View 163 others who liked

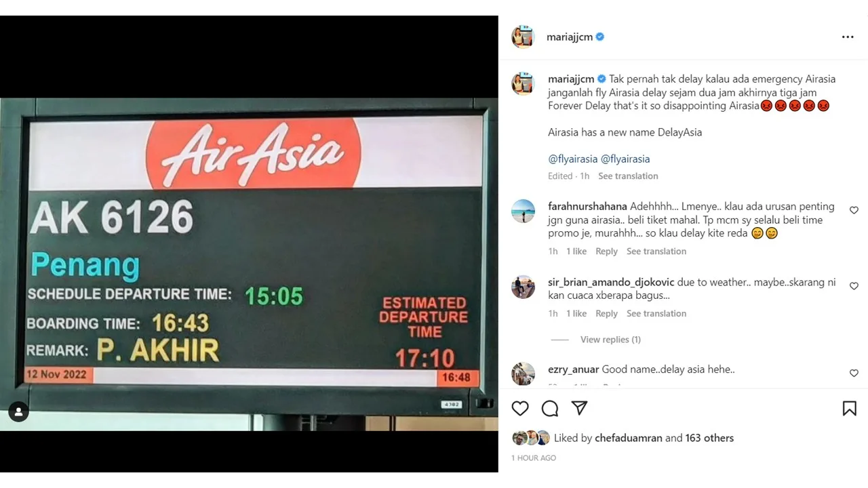709,439
